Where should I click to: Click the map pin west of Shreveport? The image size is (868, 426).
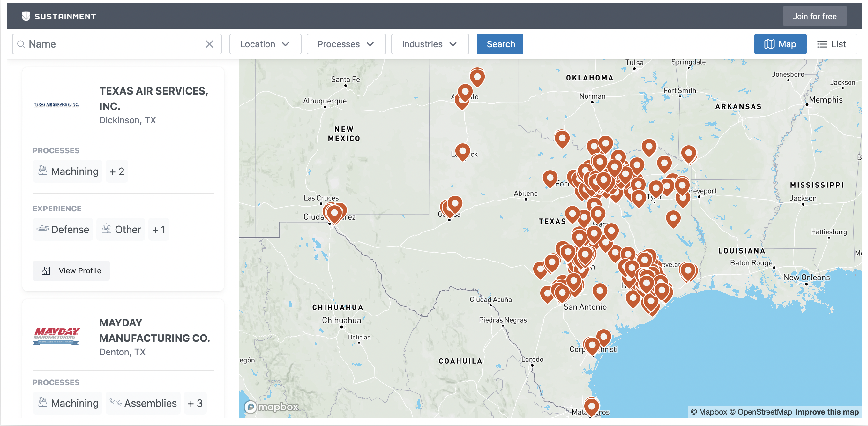682,186
